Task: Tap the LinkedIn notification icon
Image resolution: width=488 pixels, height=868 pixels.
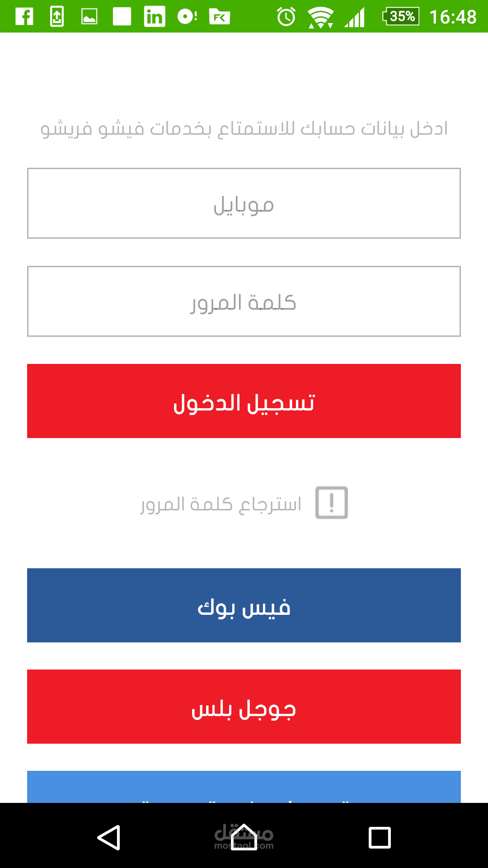Action: [155, 17]
